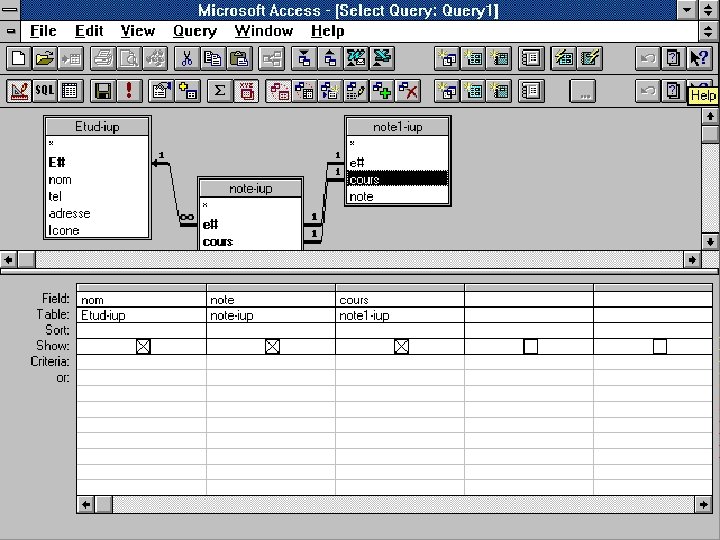The width and height of the screenshot is (720, 540).
Task: Click the Build ellipsis button
Action: pos(583,90)
